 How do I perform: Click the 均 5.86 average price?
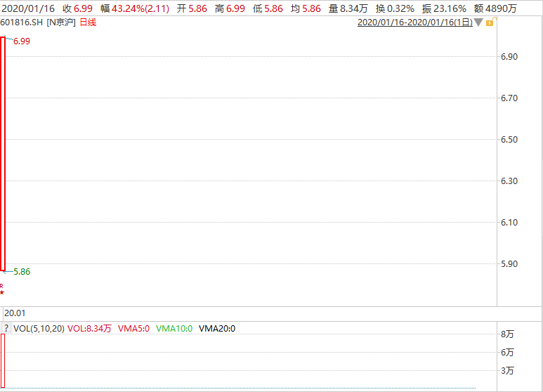306,8
